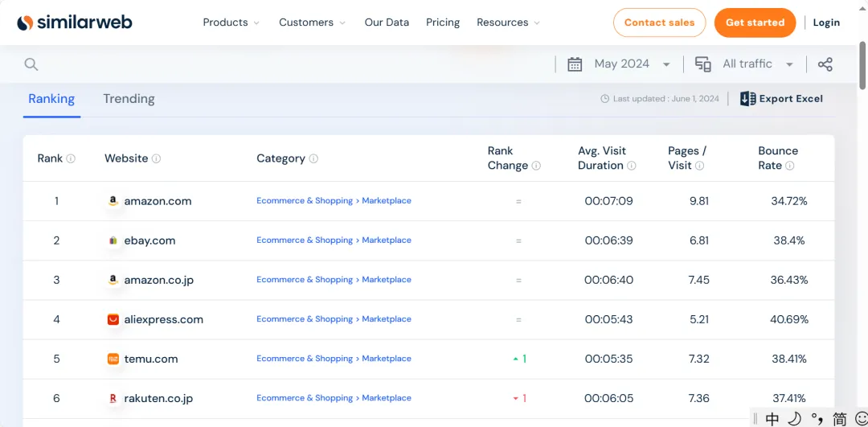Image resolution: width=868 pixels, height=427 pixels.
Task: Open the amazon.co.jp website link
Action: pyautogui.click(x=159, y=280)
